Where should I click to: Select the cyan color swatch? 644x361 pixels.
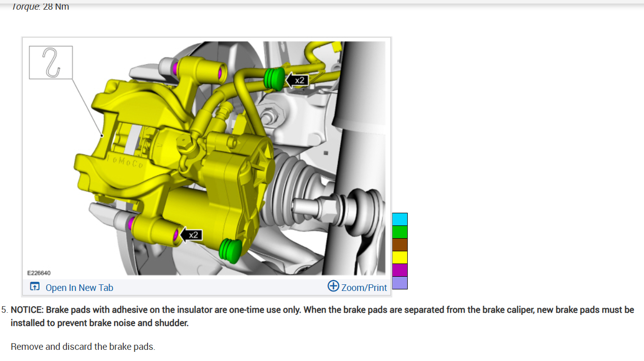[x=400, y=219]
